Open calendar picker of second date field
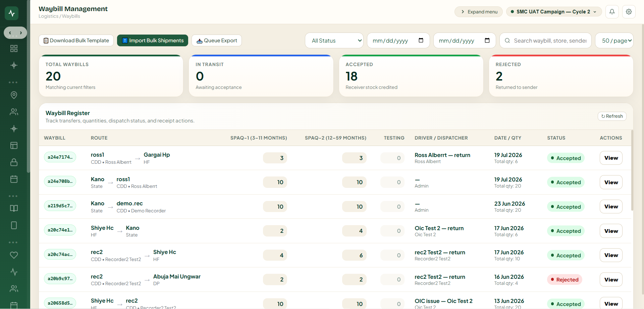Image resolution: width=644 pixels, height=309 pixels. (487, 41)
